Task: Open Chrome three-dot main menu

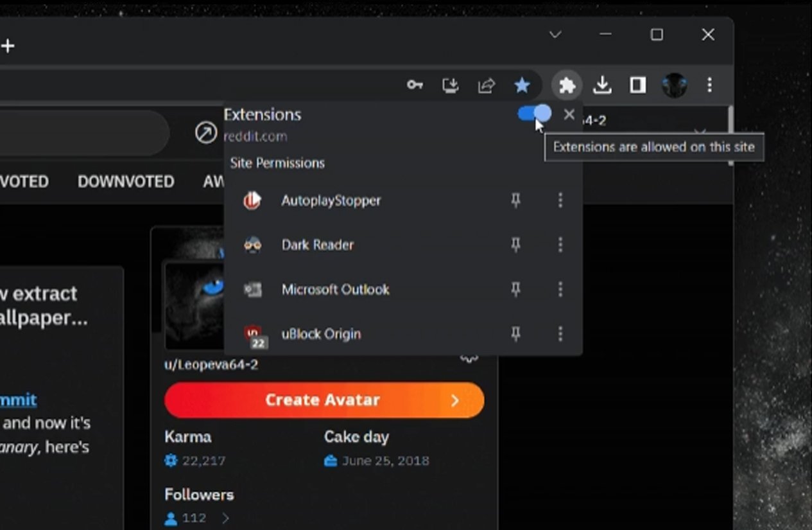Action: tap(709, 85)
